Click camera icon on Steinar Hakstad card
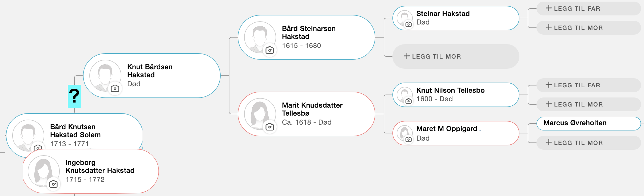This screenshot has height=196, width=644. [408, 24]
